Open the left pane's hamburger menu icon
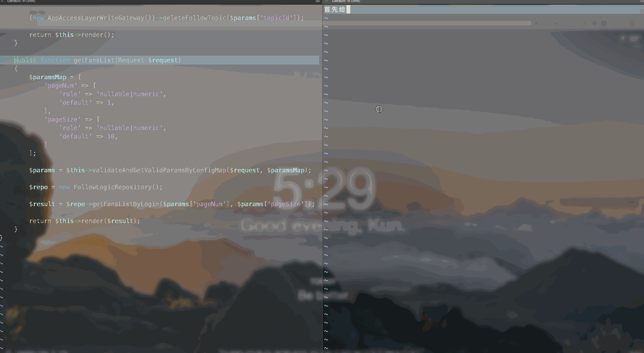 click(x=318, y=1)
